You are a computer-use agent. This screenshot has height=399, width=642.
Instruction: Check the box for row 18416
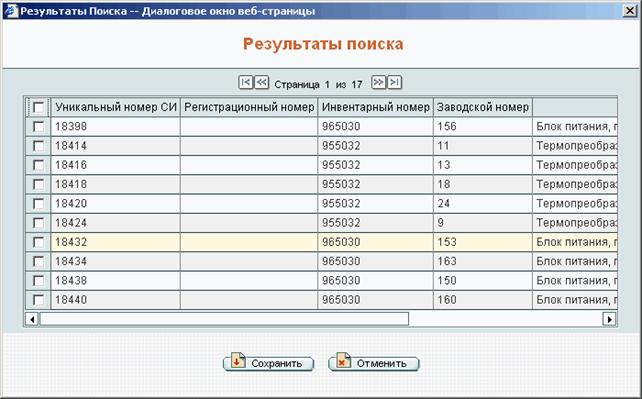pos(38,165)
